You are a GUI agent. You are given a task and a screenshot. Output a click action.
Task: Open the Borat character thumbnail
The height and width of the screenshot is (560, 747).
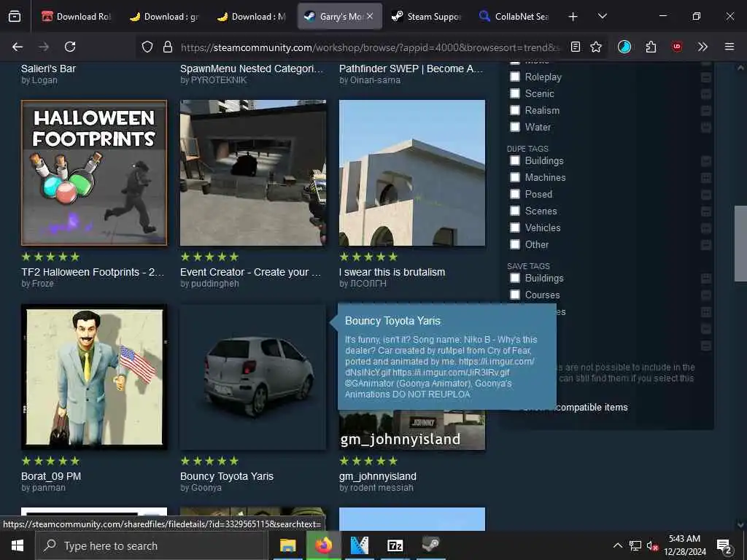pos(94,377)
